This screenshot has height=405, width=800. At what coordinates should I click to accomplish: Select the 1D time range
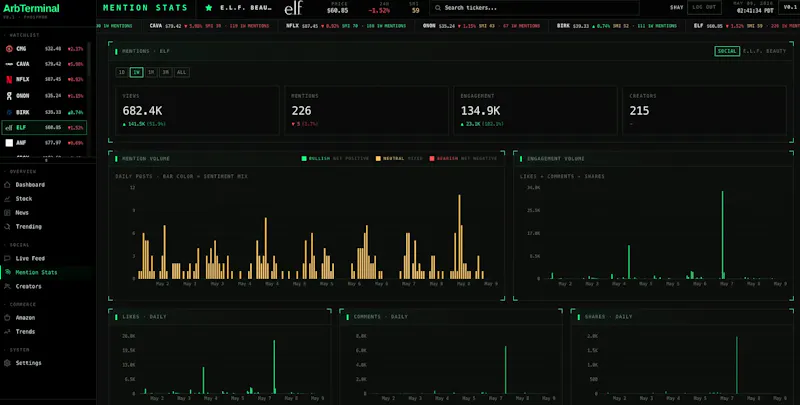point(122,72)
